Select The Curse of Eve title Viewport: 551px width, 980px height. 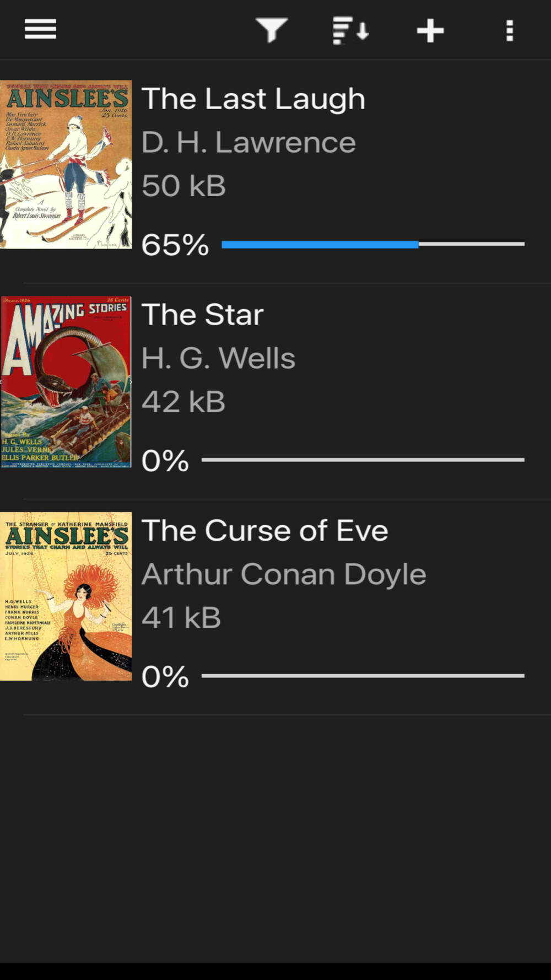click(x=265, y=531)
